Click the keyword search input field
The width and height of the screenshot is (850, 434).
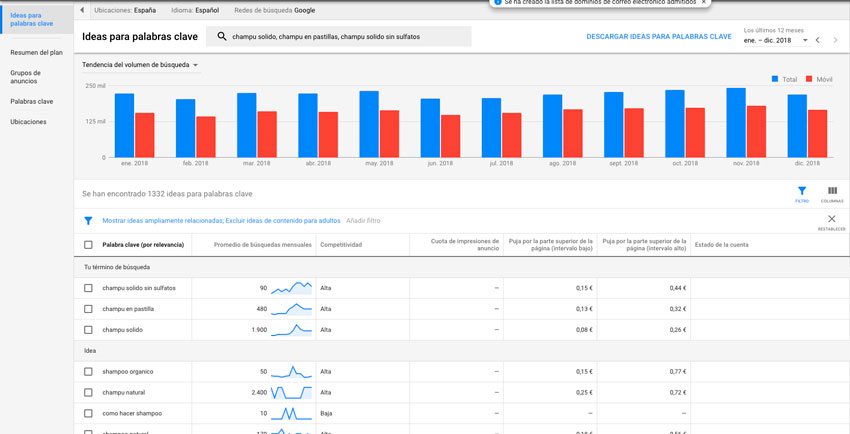[x=339, y=37]
